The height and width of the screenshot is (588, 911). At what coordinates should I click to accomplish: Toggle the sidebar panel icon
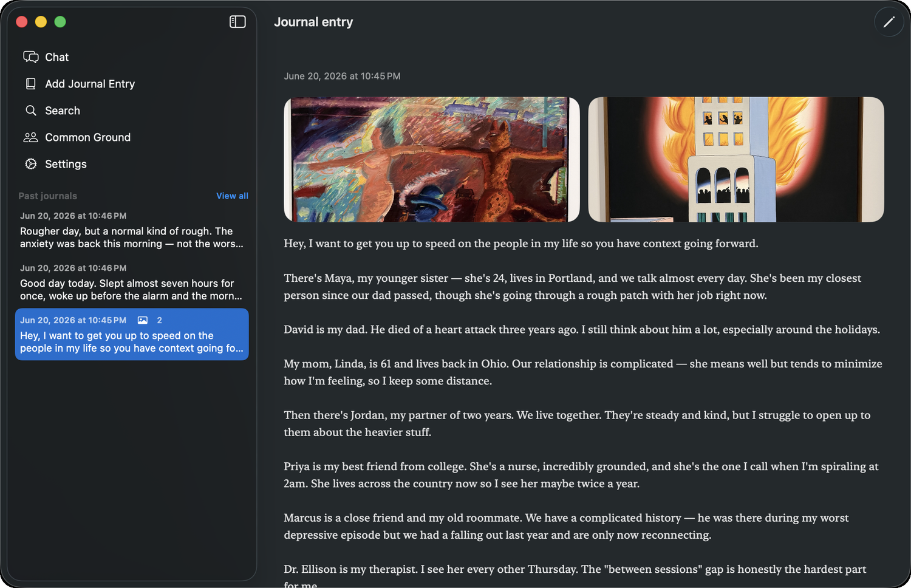(237, 22)
